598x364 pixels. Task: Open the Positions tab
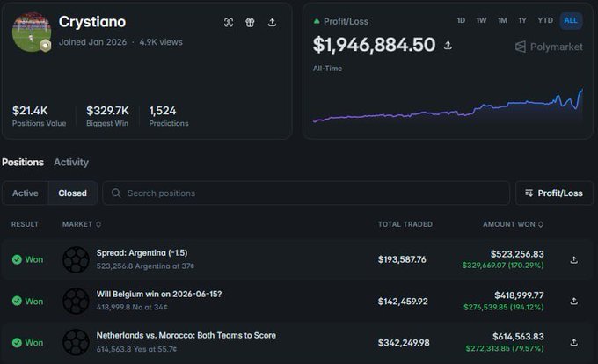point(23,163)
